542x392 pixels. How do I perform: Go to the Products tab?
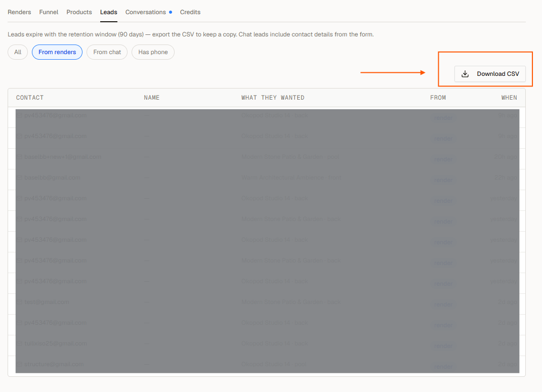pos(79,12)
